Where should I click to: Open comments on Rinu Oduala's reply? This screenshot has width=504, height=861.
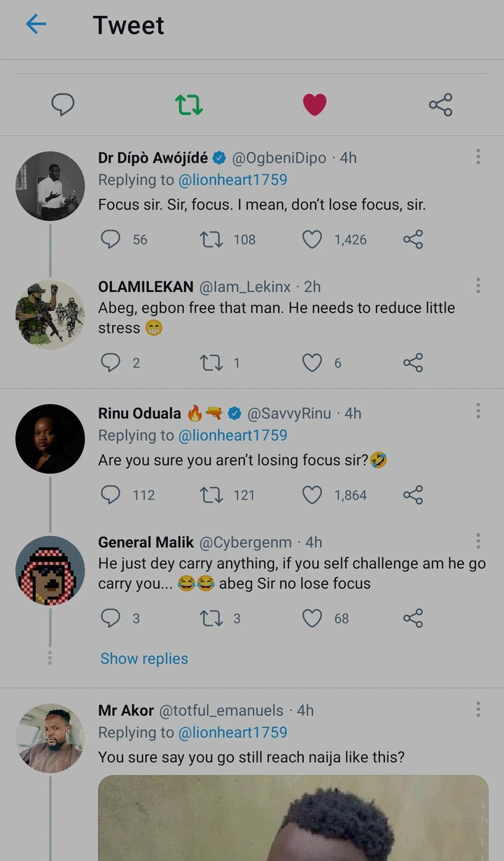111,495
